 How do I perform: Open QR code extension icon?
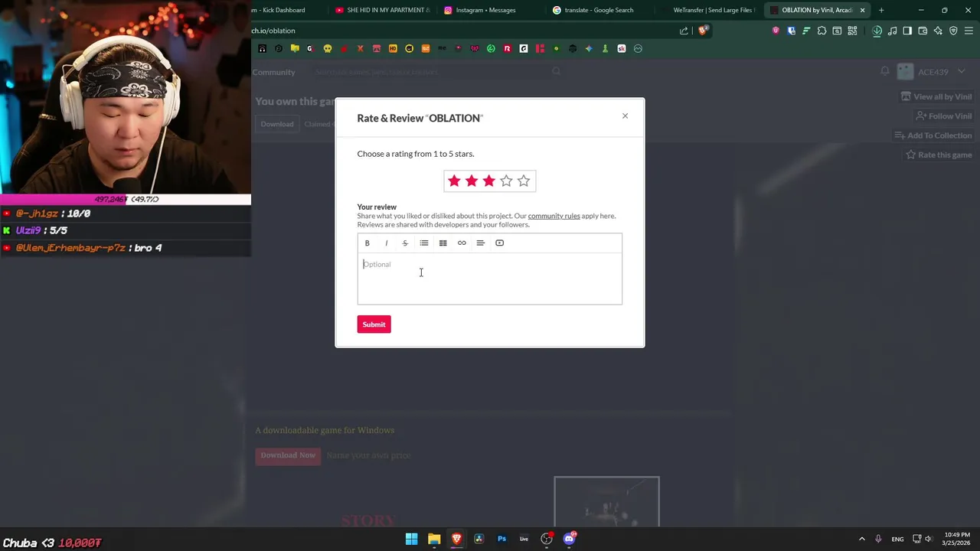click(852, 31)
